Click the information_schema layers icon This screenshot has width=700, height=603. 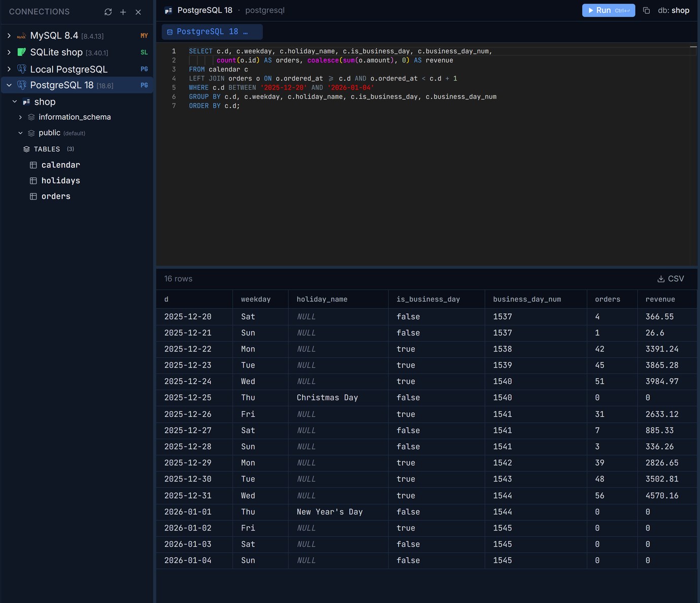click(x=31, y=117)
